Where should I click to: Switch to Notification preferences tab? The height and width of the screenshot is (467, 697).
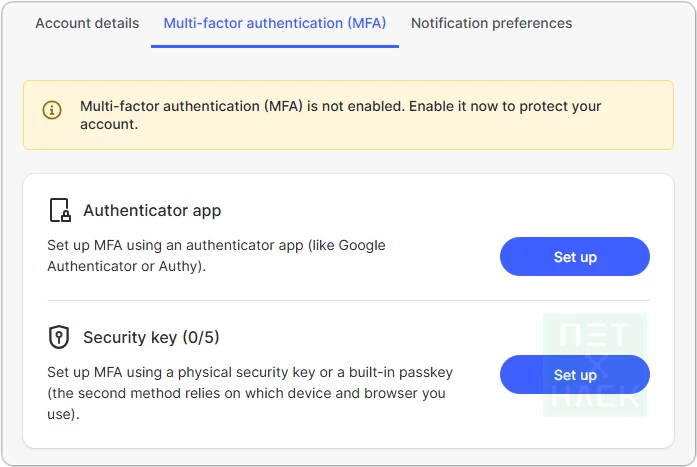(491, 23)
